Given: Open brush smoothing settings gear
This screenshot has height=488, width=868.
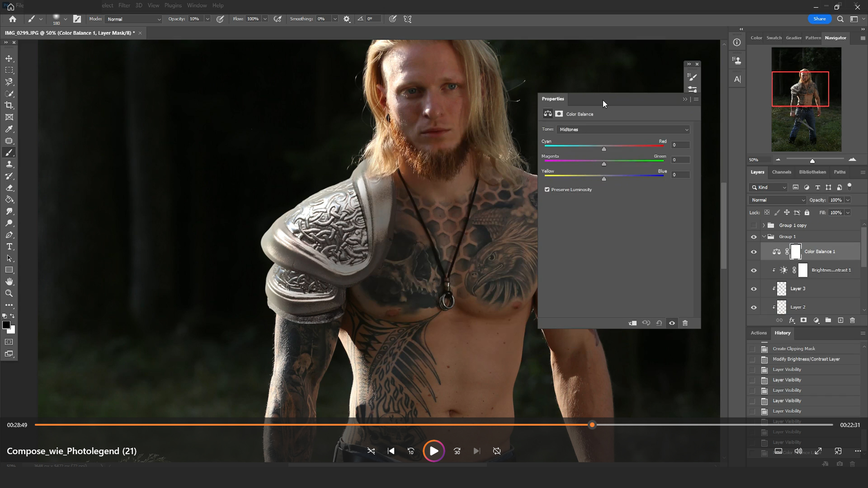Looking at the screenshot, I should click(347, 19).
